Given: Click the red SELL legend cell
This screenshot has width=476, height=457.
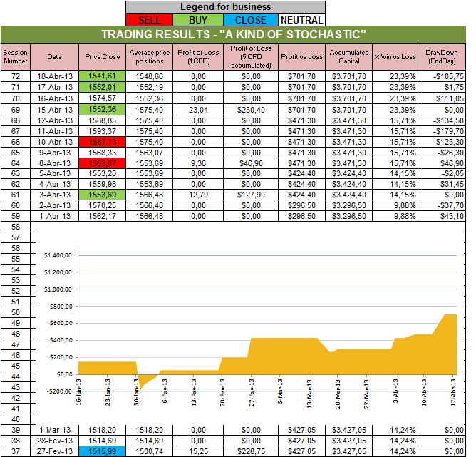Looking at the screenshot, I should click(150, 20).
